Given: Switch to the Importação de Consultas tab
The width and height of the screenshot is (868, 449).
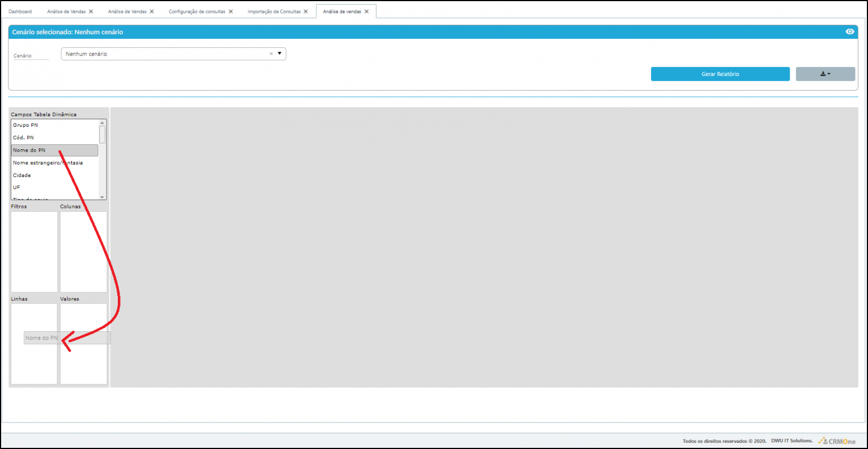Looking at the screenshot, I should point(274,11).
